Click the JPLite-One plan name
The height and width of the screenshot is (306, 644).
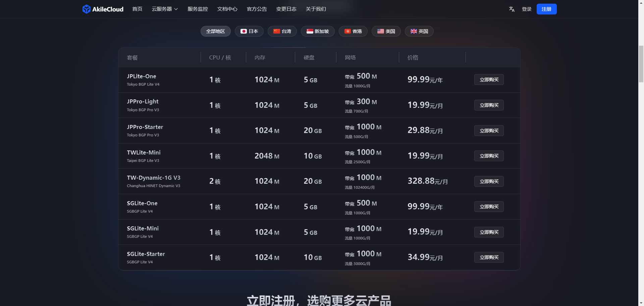pyautogui.click(x=142, y=76)
